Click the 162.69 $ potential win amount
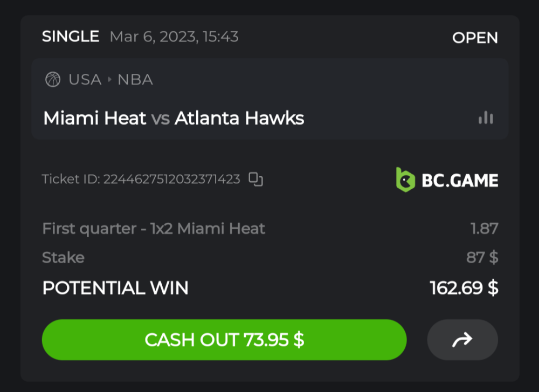The height and width of the screenshot is (392, 539). tap(464, 288)
